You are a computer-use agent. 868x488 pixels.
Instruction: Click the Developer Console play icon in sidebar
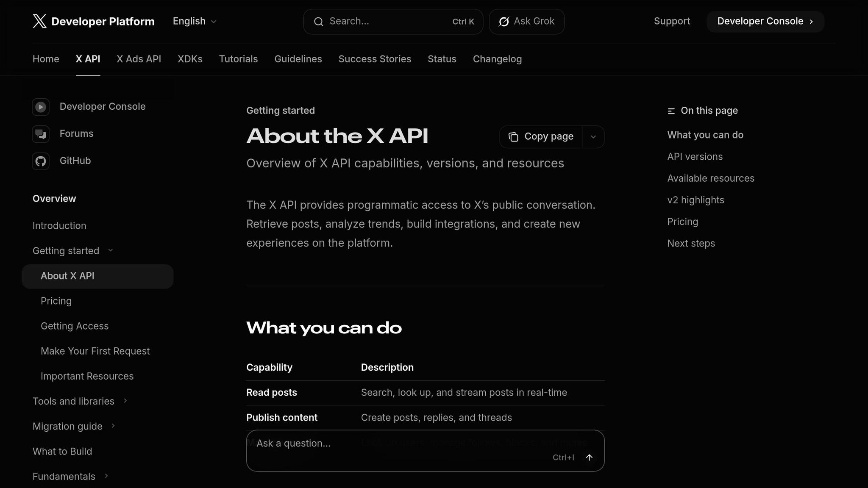(41, 107)
